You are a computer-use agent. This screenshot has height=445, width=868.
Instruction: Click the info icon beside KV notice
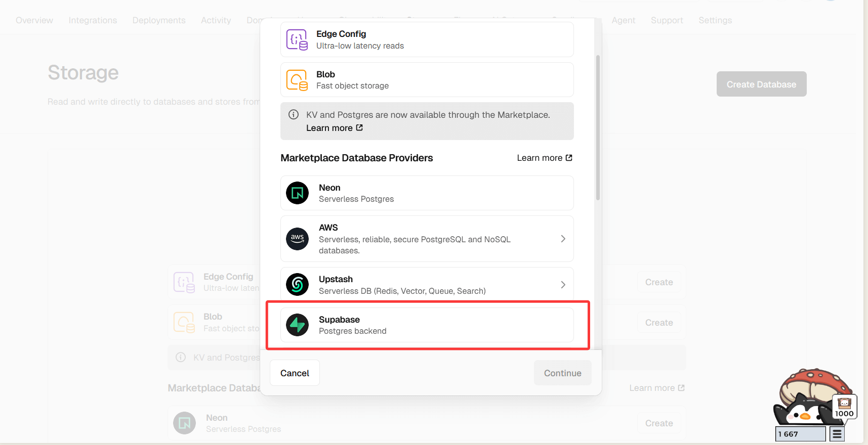294,115
